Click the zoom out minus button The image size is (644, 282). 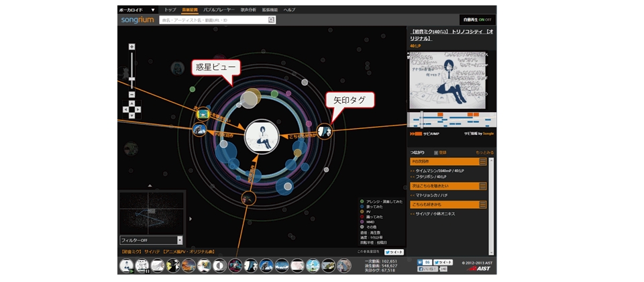tap(132, 94)
